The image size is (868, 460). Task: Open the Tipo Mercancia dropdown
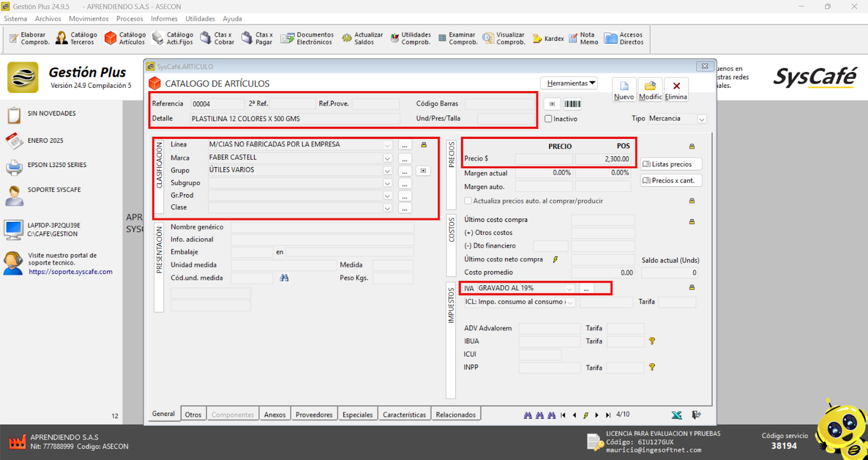coord(701,119)
